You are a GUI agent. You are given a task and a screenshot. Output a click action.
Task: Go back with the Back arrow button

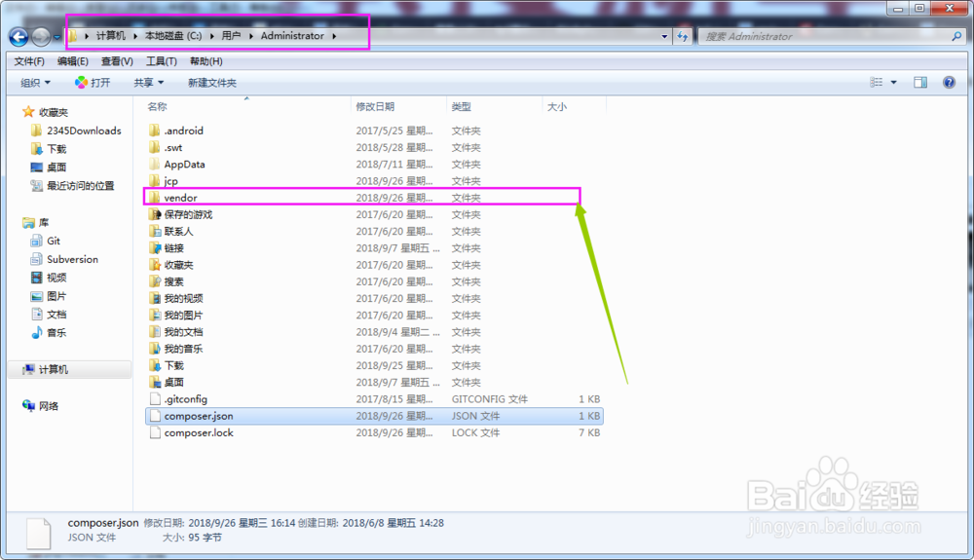19,37
